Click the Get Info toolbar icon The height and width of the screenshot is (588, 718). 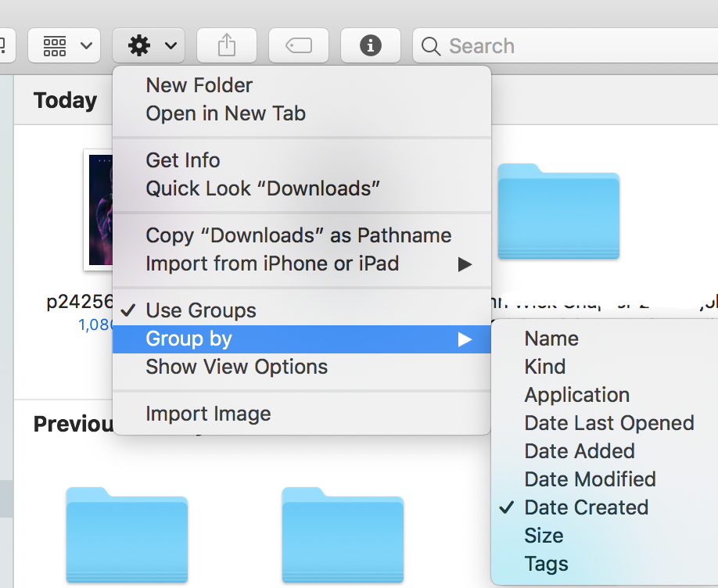tap(371, 45)
